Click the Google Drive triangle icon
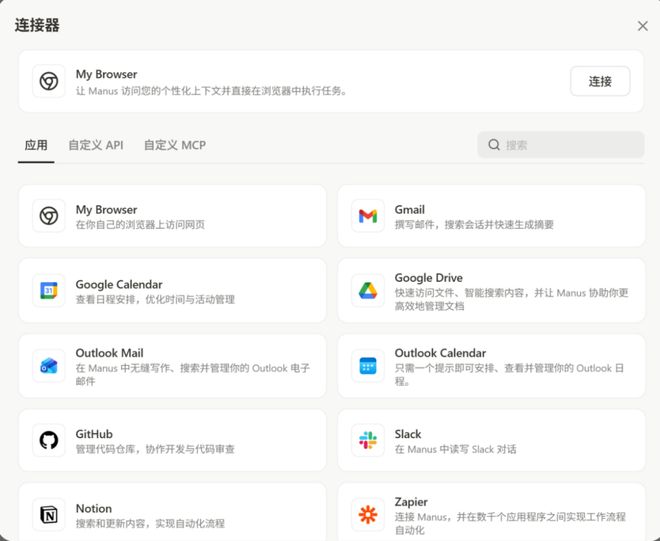 coord(368,291)
